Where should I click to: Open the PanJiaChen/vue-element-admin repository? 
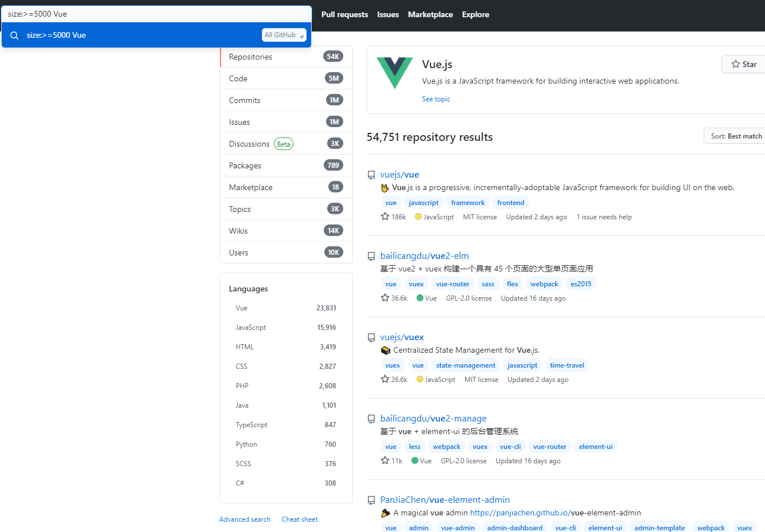tap(445, 500)
